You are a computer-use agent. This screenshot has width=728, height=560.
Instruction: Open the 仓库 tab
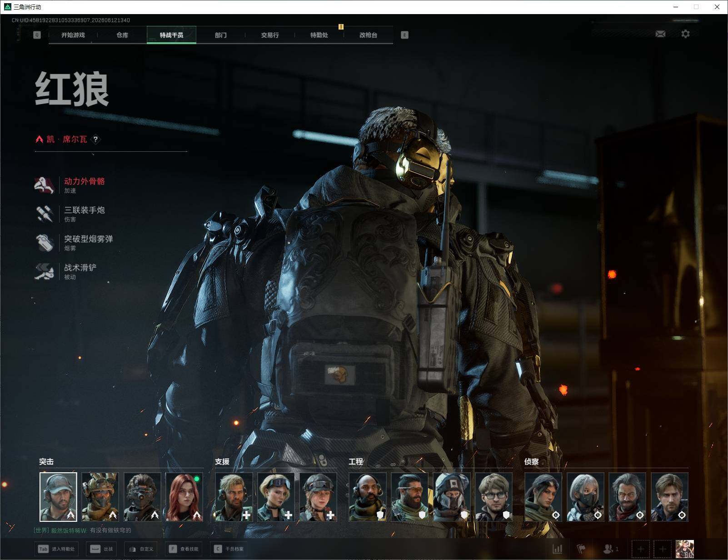tap(122, 35)
